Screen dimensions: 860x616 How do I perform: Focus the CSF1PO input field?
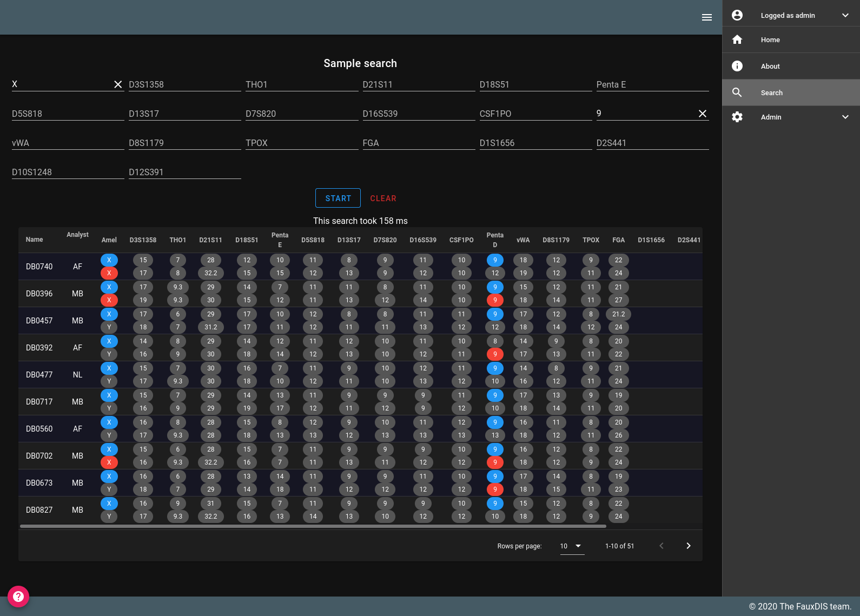(x=535, y=114)
